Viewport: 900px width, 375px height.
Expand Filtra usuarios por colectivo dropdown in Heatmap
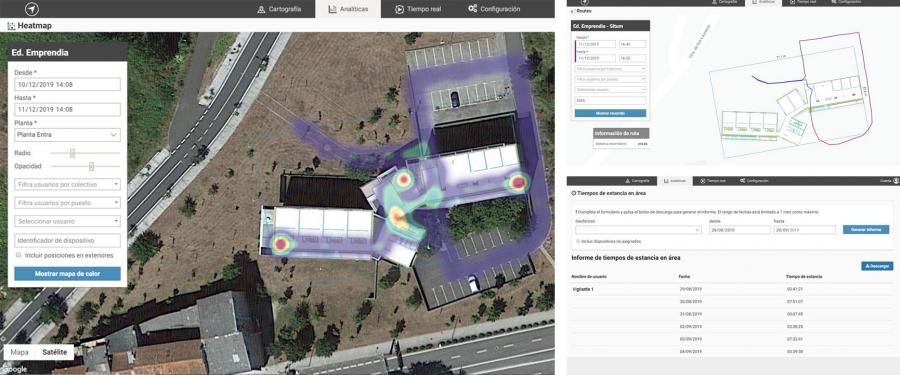[x=67, y=184]
